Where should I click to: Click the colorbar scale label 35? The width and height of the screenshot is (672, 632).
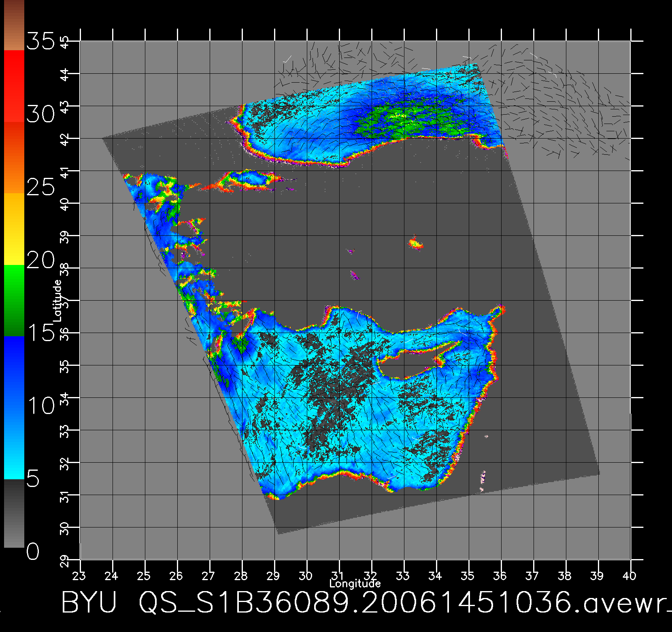point(40,42)
